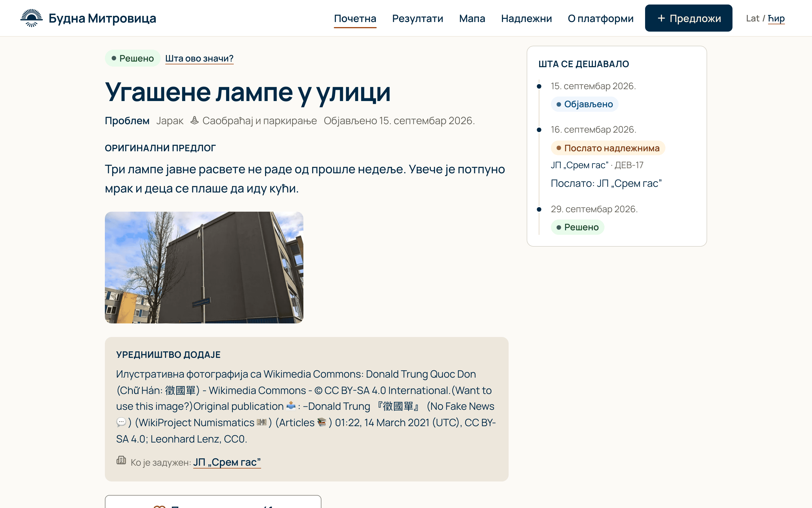Click the Решено badge in timeline
Screen dimensions: 812x508
(x=577, y=227)
